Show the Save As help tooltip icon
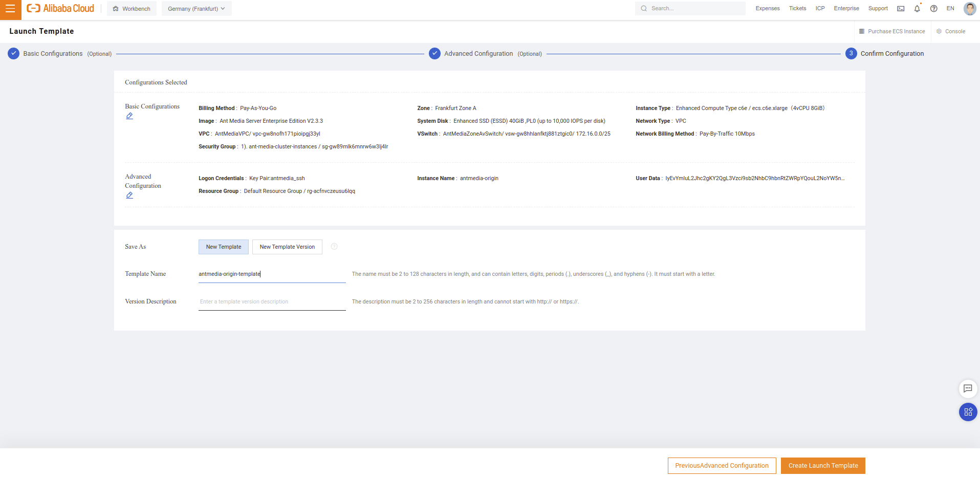The height and width of the screenshot is (478, 980). coord(334,247)
